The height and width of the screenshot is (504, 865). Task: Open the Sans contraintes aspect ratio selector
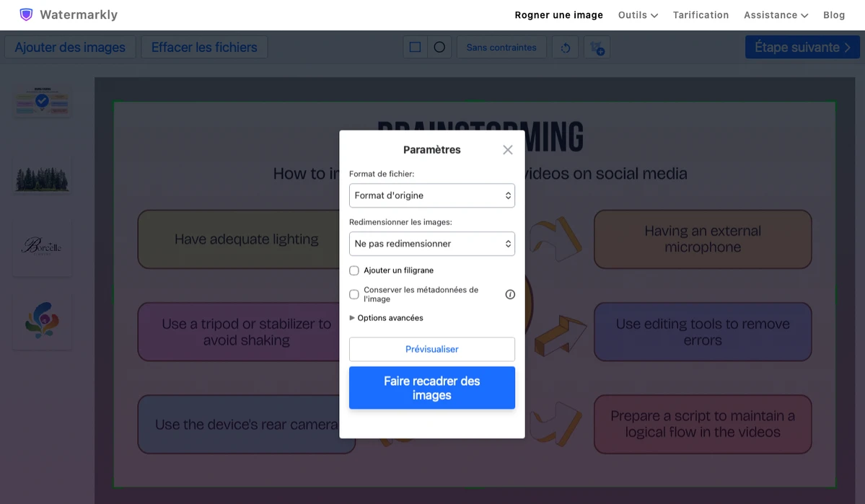click(x=501, y=48)
